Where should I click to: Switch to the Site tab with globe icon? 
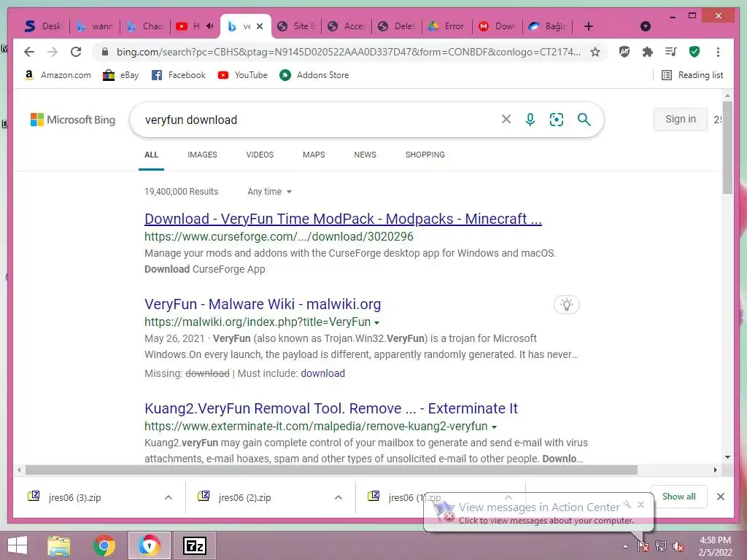click(296, 26)
